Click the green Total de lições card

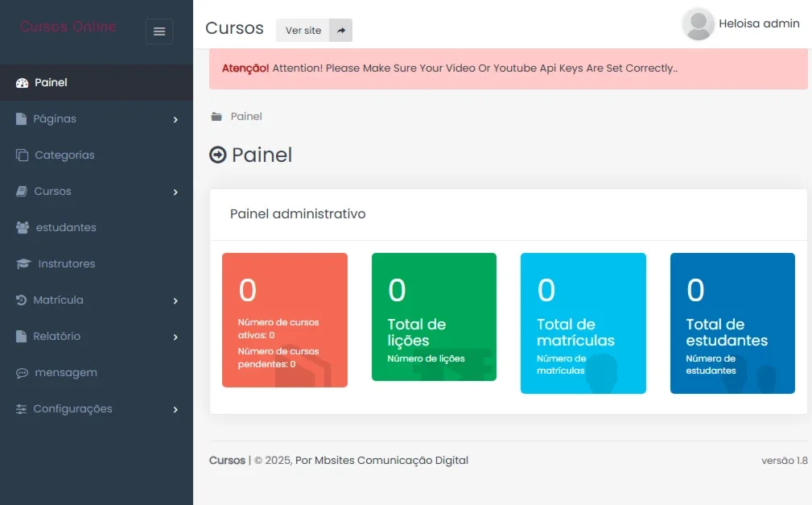click(434, 317)
